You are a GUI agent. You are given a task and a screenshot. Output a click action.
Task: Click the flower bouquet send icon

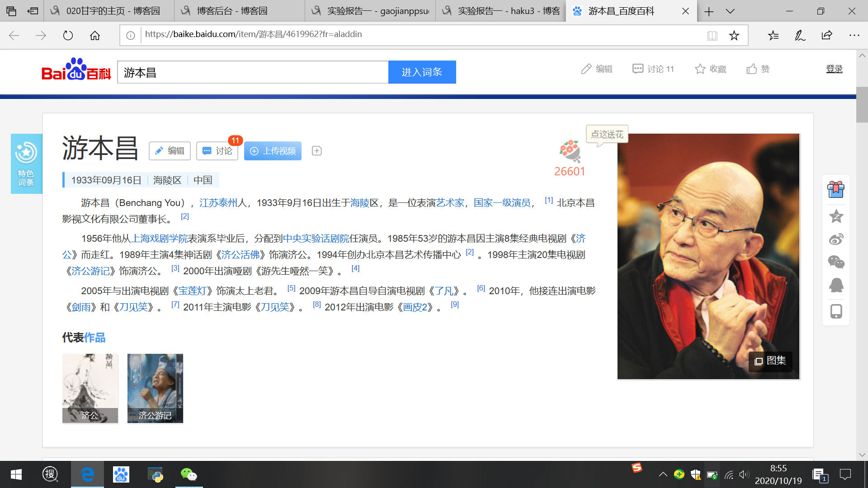pos(570,151)
